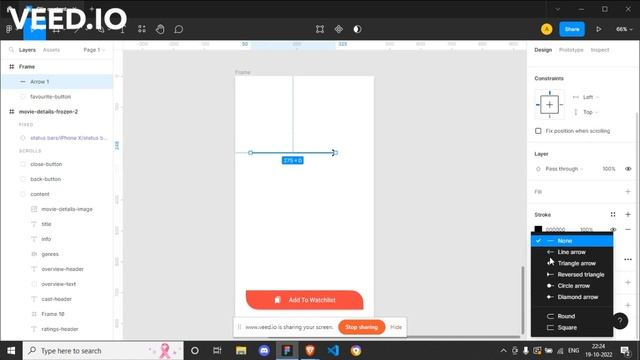Click the user avatar icon
Viewport: 640px width, 360px height.
click(x=547, y=29)
